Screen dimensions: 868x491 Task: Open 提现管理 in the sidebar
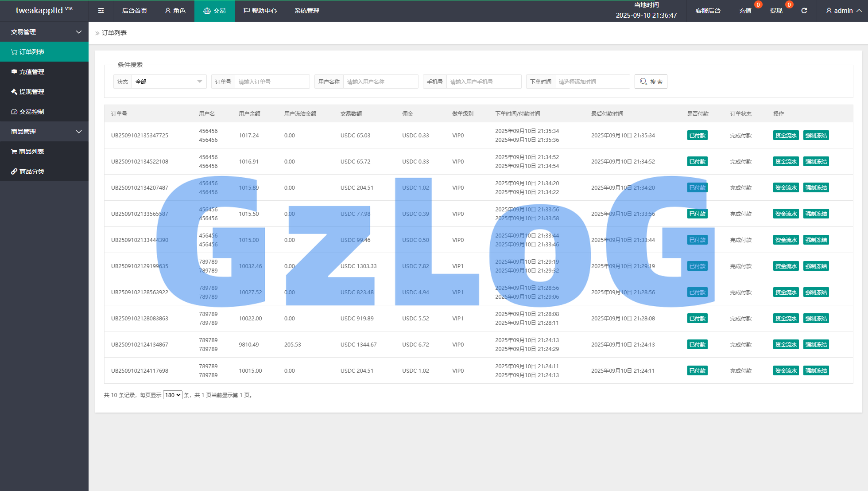pyautogui.click(x=32, y=92)
